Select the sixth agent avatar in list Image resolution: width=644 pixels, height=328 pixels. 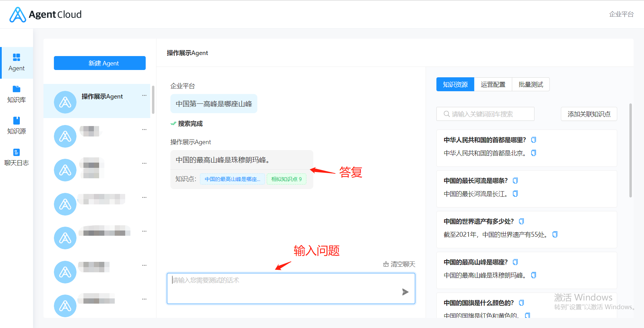(65, 272)
